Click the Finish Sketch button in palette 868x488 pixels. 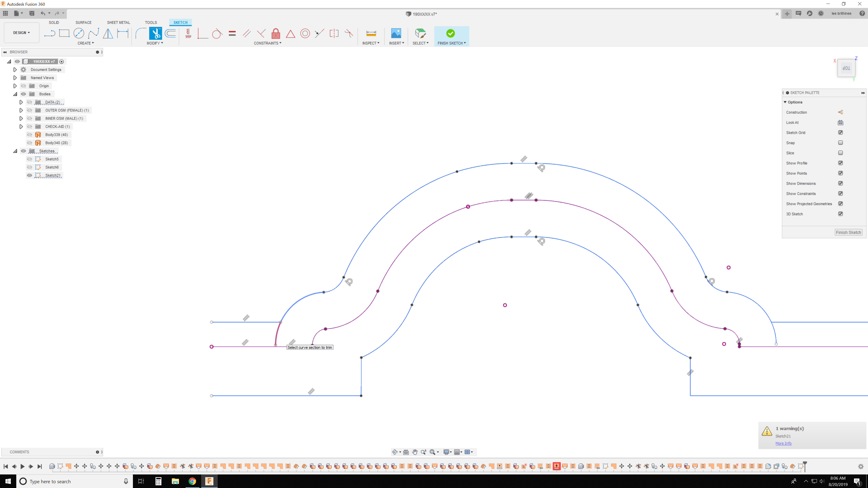point(849,232)
